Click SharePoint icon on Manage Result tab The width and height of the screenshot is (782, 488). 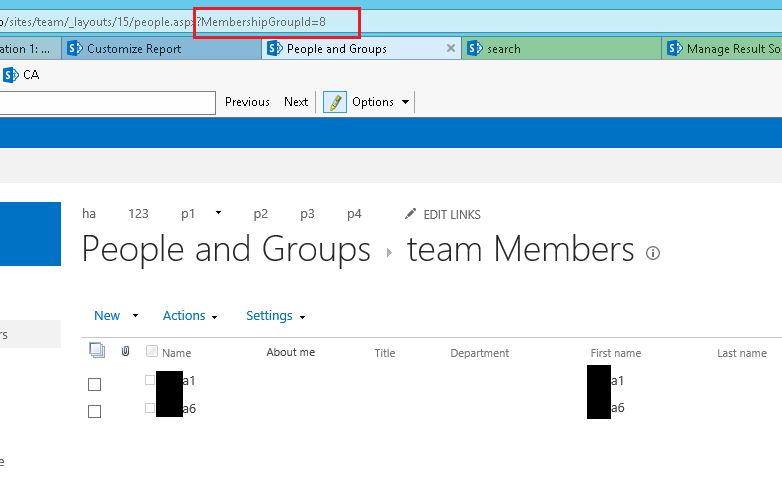(675, 48)
